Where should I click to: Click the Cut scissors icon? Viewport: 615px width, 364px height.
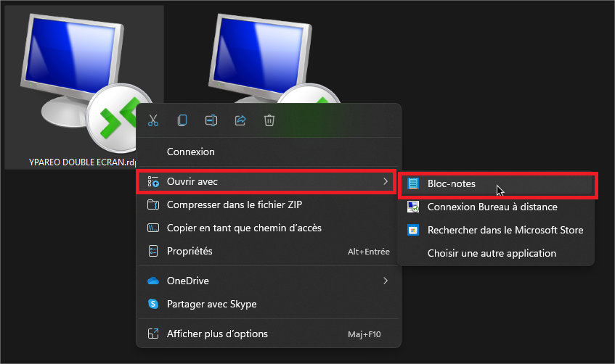point(153,120)
